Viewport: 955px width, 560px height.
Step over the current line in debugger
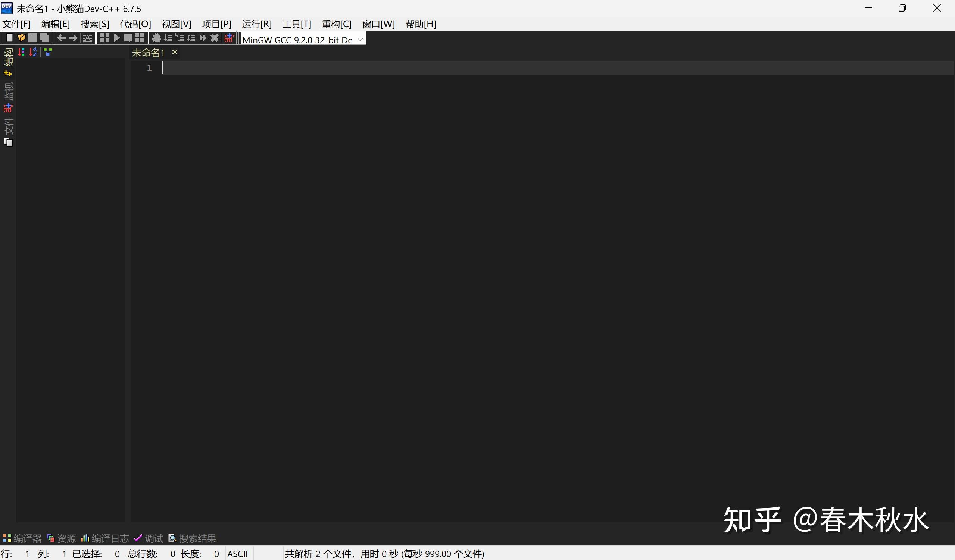(x=168, y=38)
